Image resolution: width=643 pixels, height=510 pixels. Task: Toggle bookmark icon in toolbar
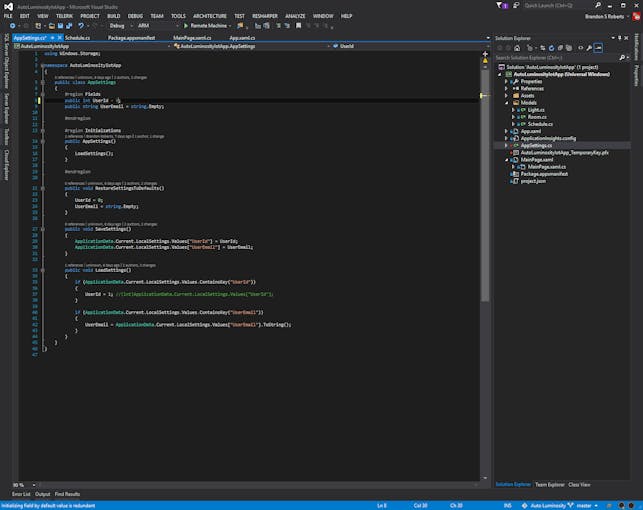(x=299, y=26)
